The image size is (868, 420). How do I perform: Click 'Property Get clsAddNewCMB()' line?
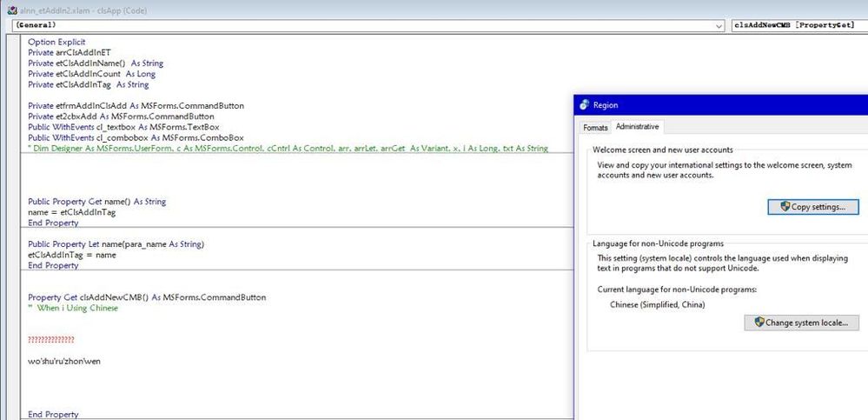point(147,297)
